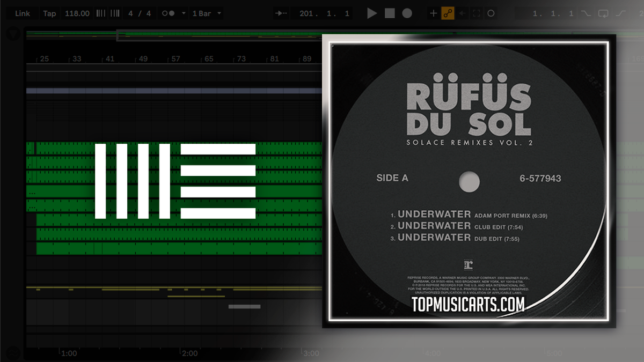Toggle Session Record with the circle icon

tap(491, 12)
